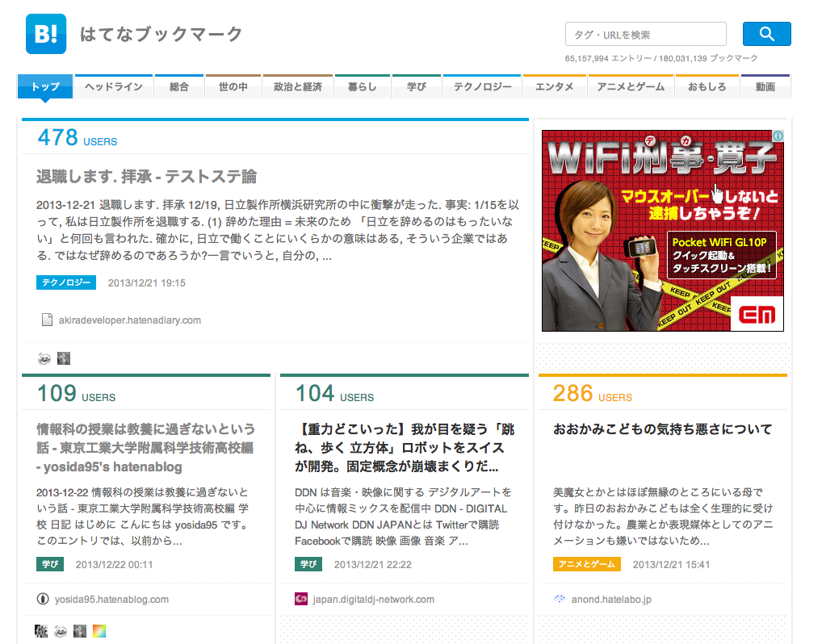Image resolution: width=822 pixels, height=644 pixels.
Task: Go to the 動画 tab
Action: tap(765, 86)
